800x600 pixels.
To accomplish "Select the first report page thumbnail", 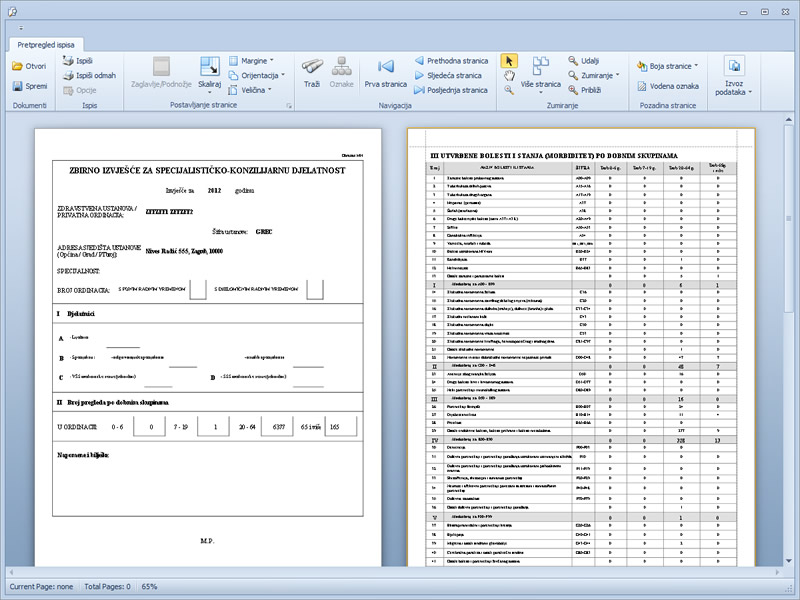I will pos(208,347).
